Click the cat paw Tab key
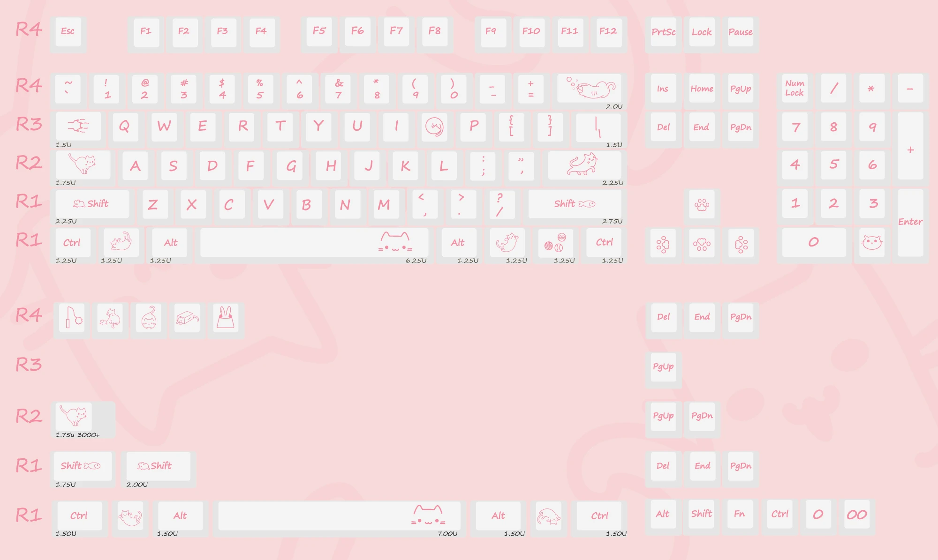 (x=78, y=126)
